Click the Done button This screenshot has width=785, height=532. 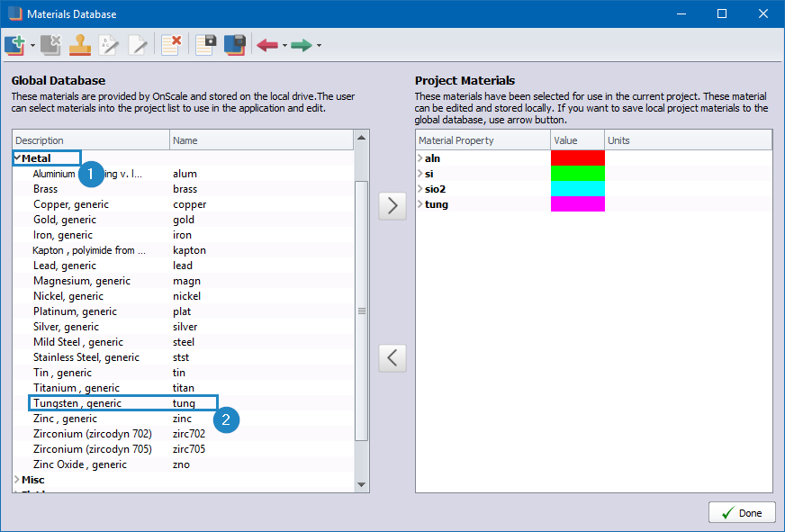[742, 513]
